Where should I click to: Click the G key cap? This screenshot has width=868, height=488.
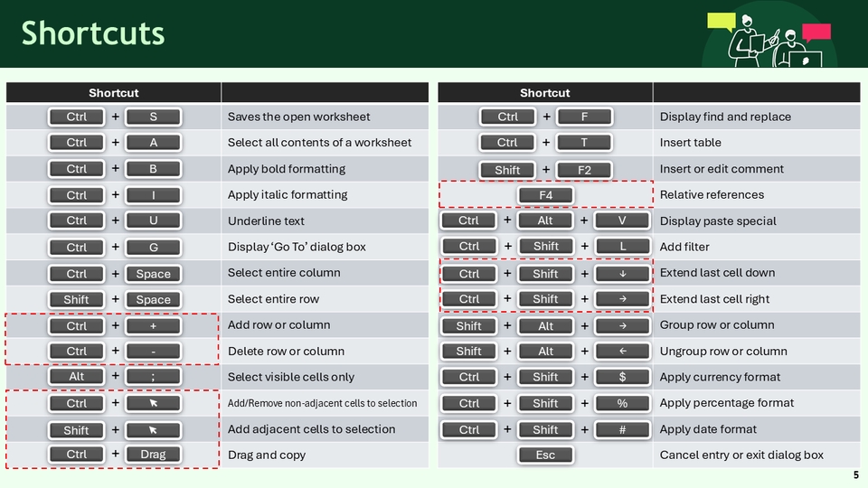[154, 248]
